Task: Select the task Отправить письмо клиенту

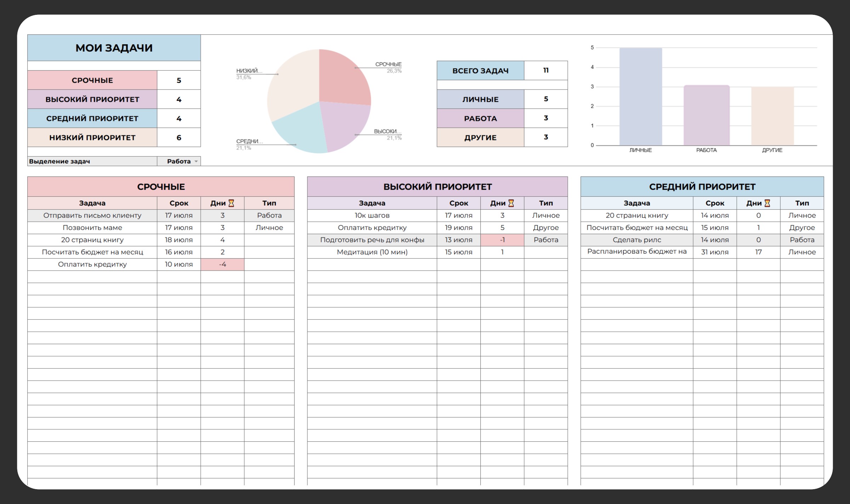Action: point(92,215)
